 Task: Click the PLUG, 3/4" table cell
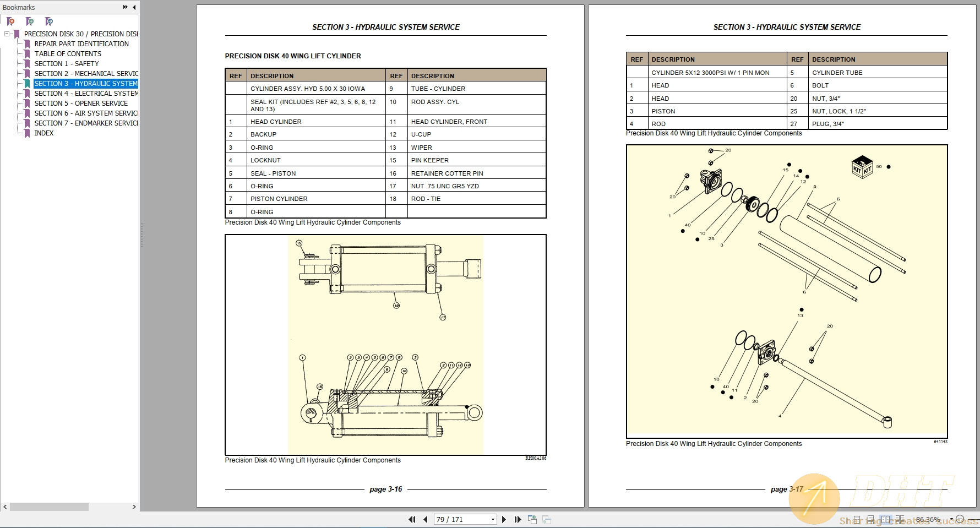tap(878, 124)
